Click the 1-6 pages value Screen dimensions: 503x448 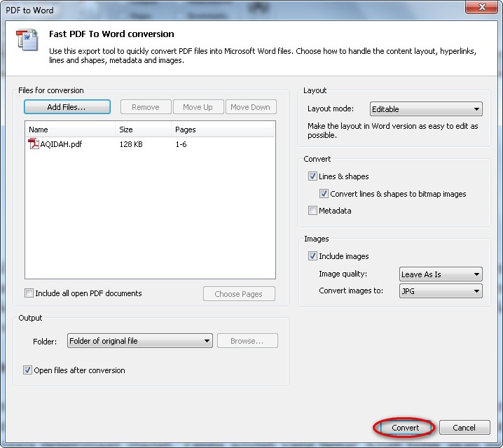pyautogui.click(x=181, y=144)
